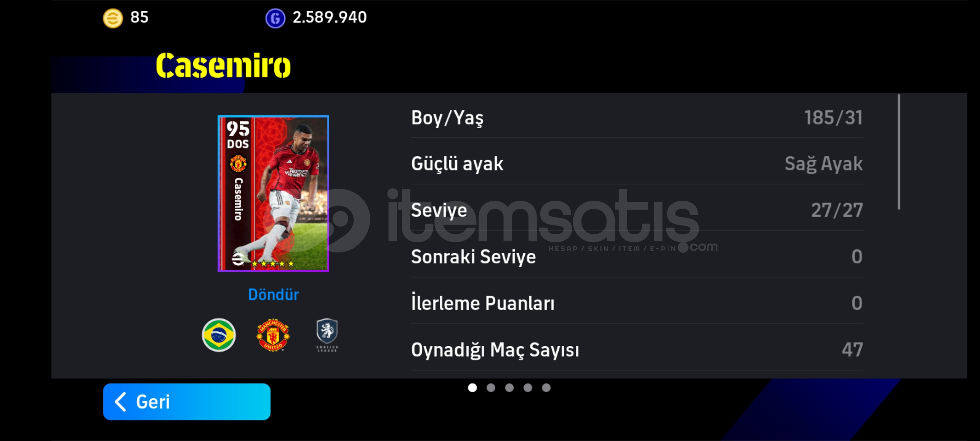Tap the 2.589.940 GP balance

[x=330, y=18]
